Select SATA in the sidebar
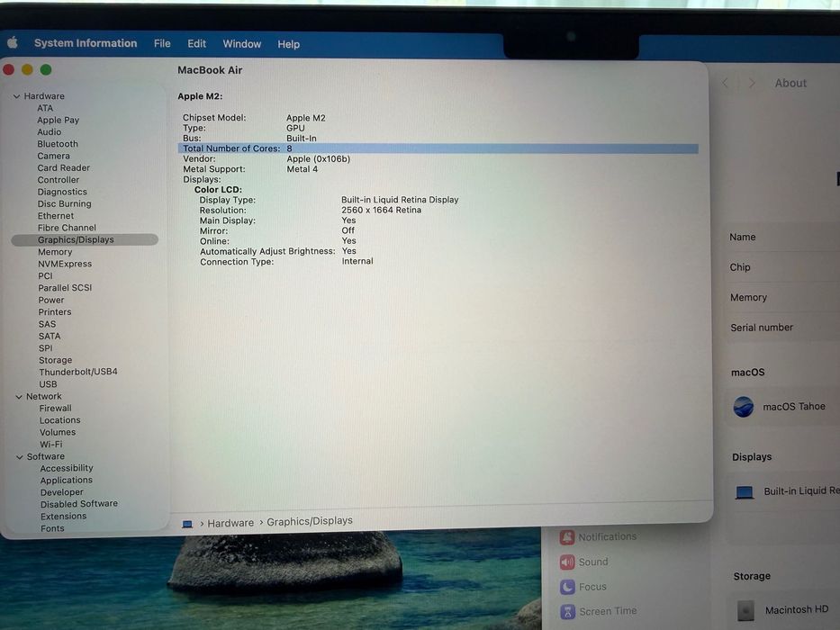Image resolution: width=840 pixels, height=630 pixels. tap(50, 337)
